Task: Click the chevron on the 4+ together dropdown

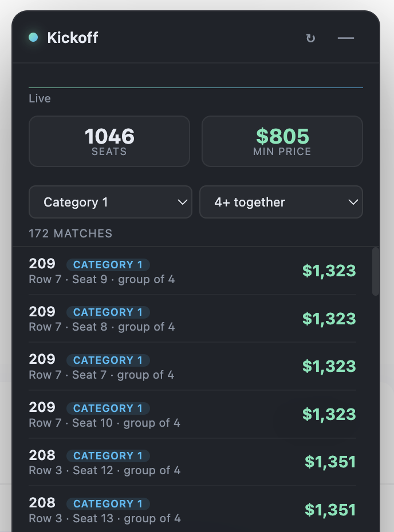Action: tap(353, 202)
